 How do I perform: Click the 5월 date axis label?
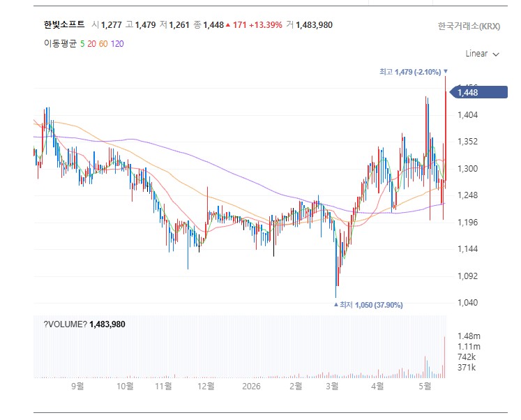click(425, 386)
